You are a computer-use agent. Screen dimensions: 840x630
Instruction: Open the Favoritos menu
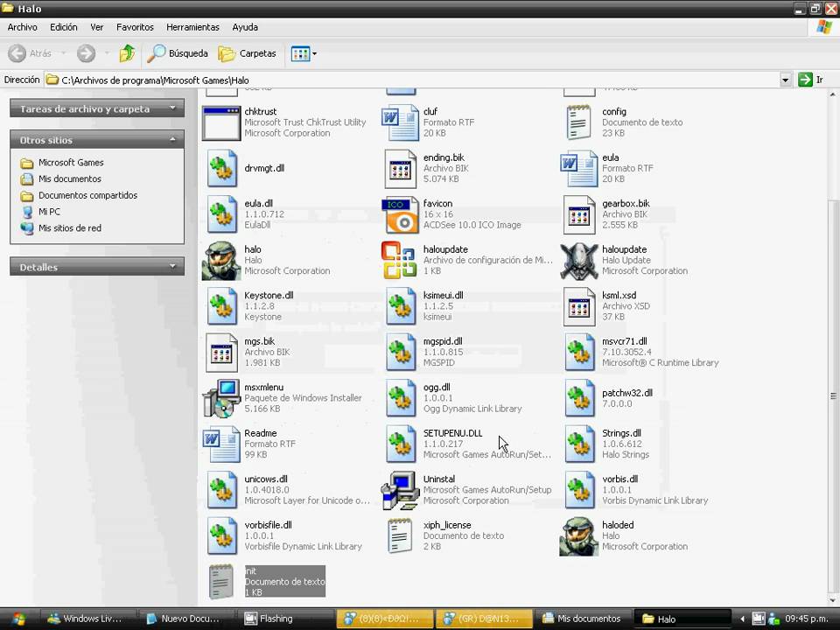(135, 27)
